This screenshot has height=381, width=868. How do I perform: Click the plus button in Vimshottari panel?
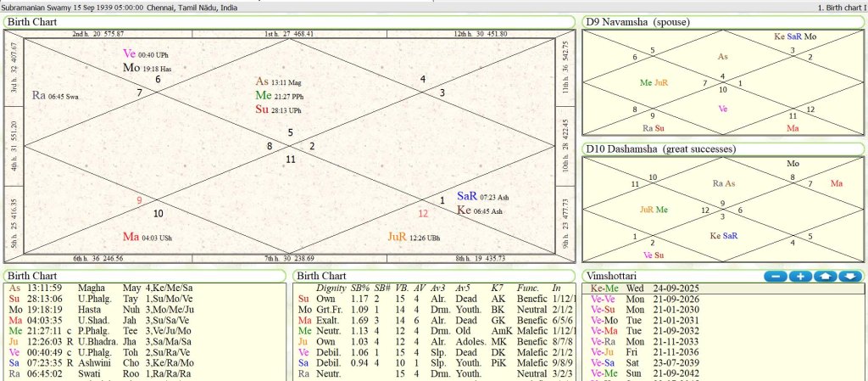tap(800, 277)
